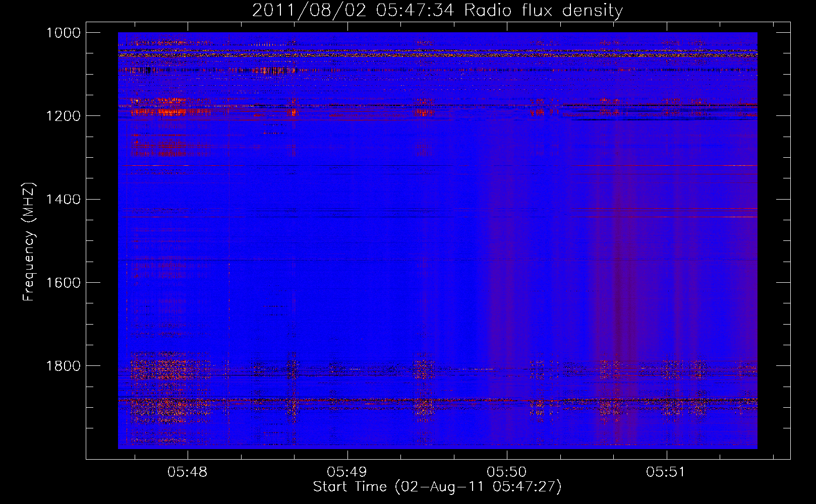Click the 1200 frequency axis label
The height and width of the screenshot is (504, 816).
(63, 116)
